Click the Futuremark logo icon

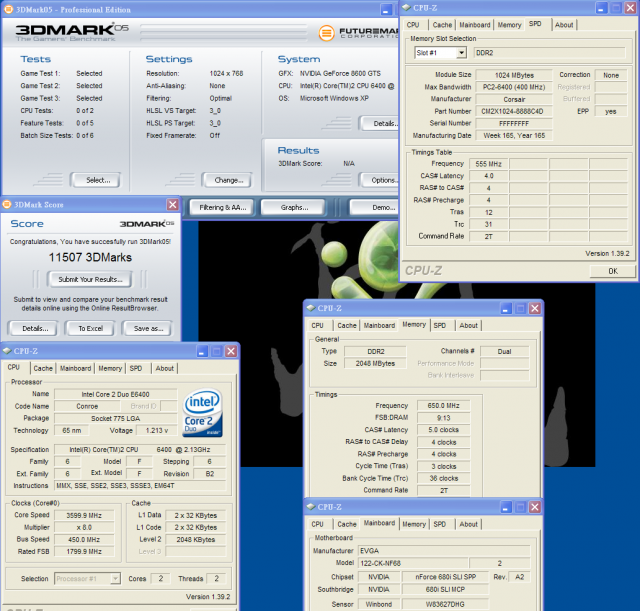coord(327,33)
